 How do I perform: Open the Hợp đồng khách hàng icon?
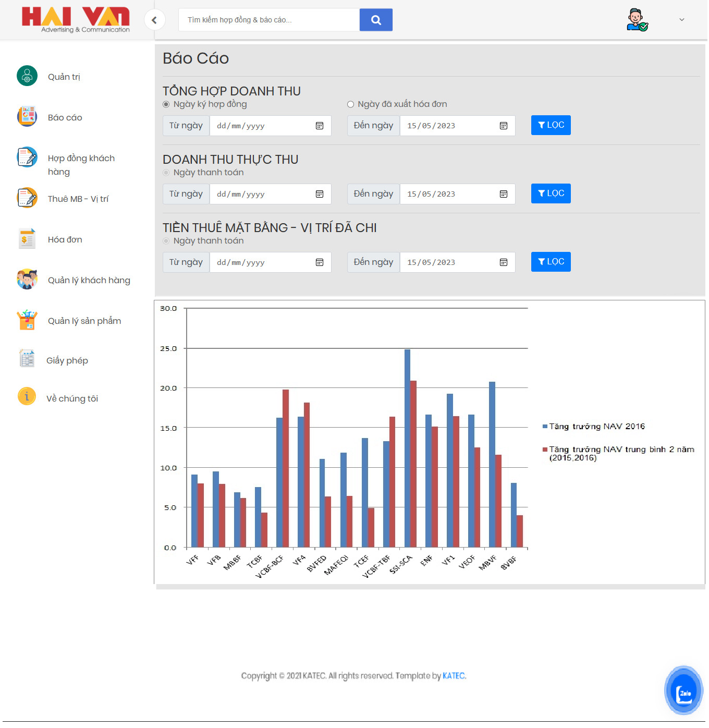(27, 157)
